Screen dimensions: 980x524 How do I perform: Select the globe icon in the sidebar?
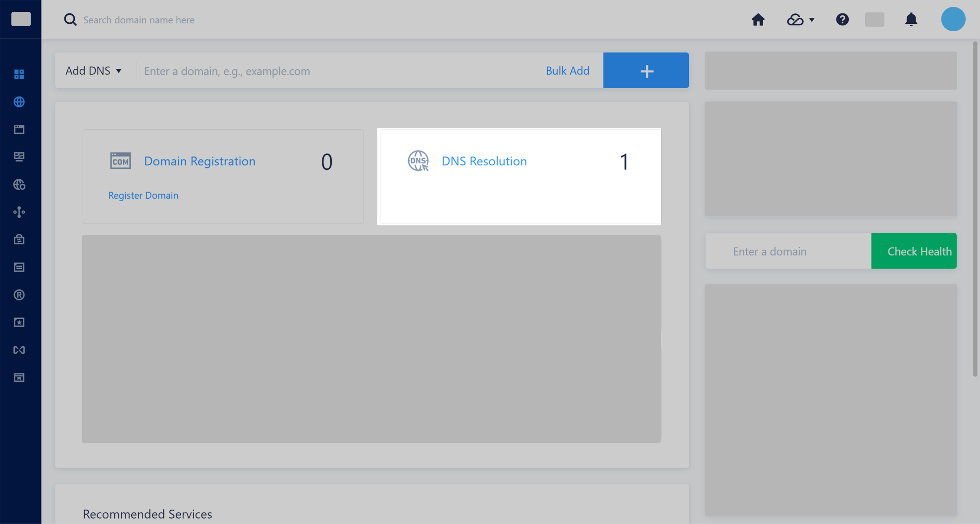click(19, 102)
